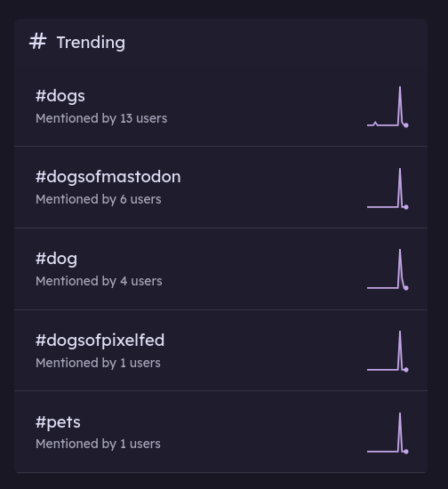Image resolution: width=448 pixels, height=489 pixels.
Task: Click 'Mentioned by 1 users' under #dogsofpixelfed
Action: tap(98, 363)
